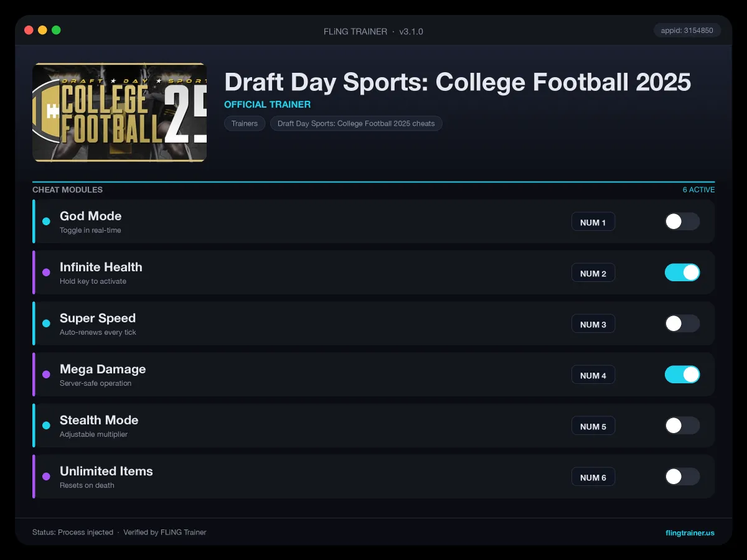This screenshot has width=747, height=560.
Task: Visit the flingtrainer.us link
Action: click(690, 533)
